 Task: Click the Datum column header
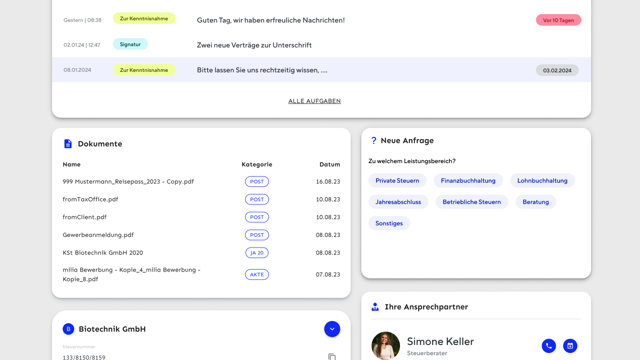point(329,164)
